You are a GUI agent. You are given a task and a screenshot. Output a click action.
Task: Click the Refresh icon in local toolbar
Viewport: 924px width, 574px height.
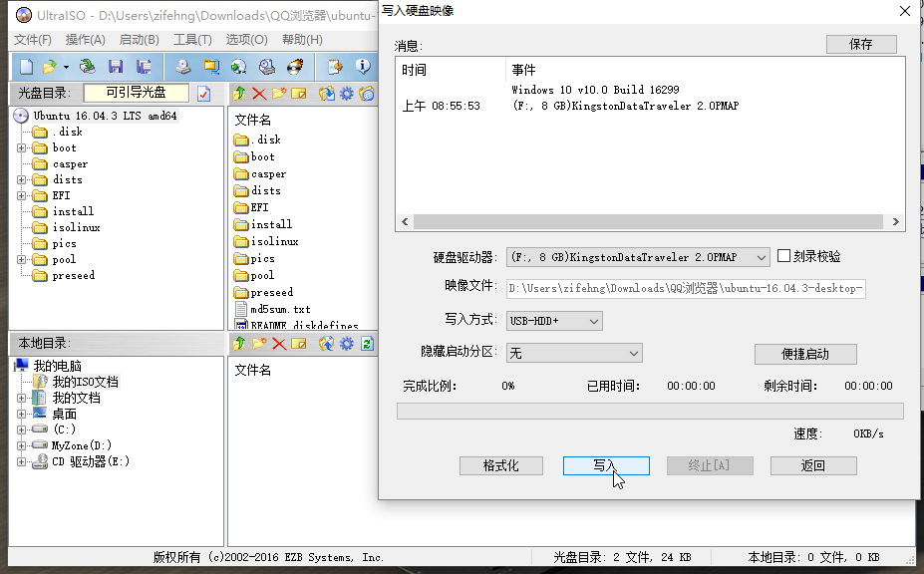pyautogui.click(x=367, y=344)
